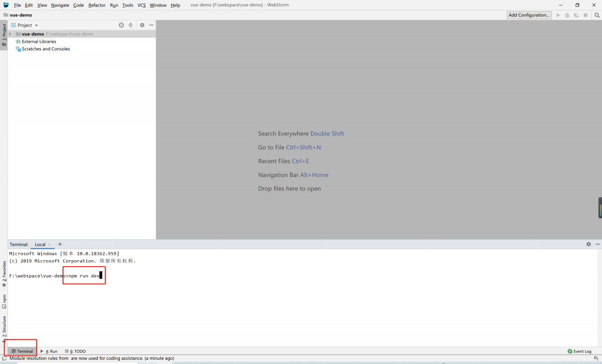
Task: Click the WebStorm window title text
Action: tap(240, 5)
